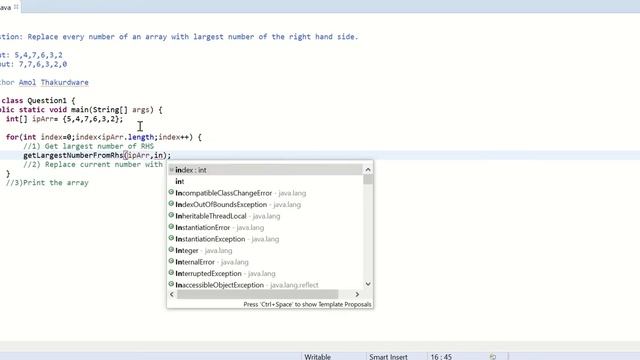Click class icon beside InstantiationException
Screen dimensions: 640x360
tap(171, 238)
